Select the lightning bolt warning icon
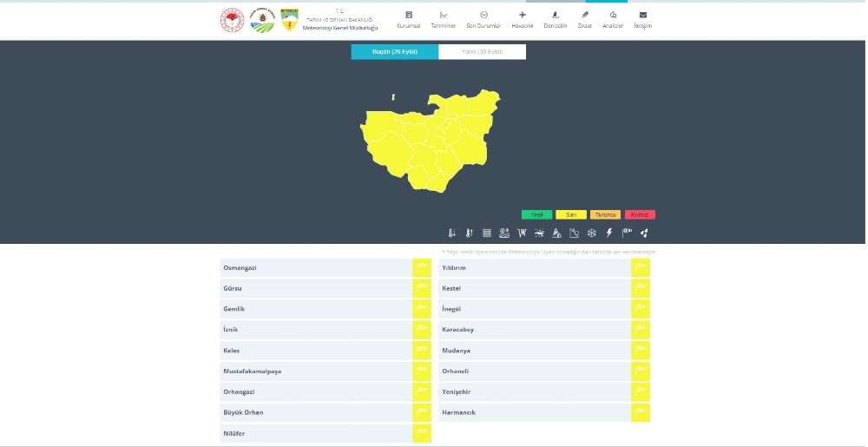Image resolution: width=868 pixels, height=447 pixels. click(609, 233)
